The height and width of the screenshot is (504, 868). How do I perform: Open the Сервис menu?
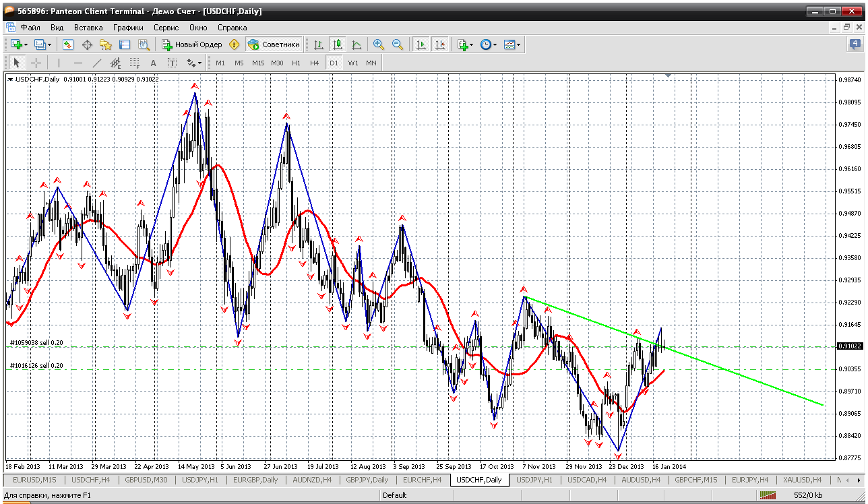(166, 28)
